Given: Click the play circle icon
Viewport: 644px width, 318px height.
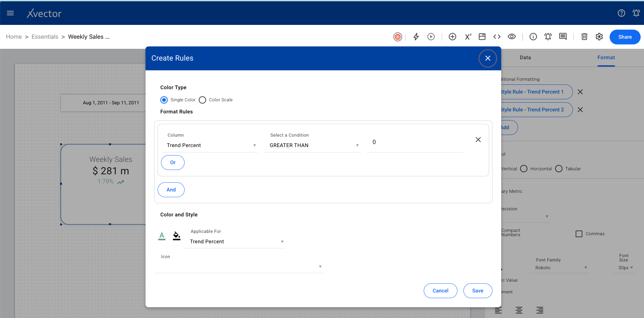Looking at the screenshot, I should click(x=431, y=37).
